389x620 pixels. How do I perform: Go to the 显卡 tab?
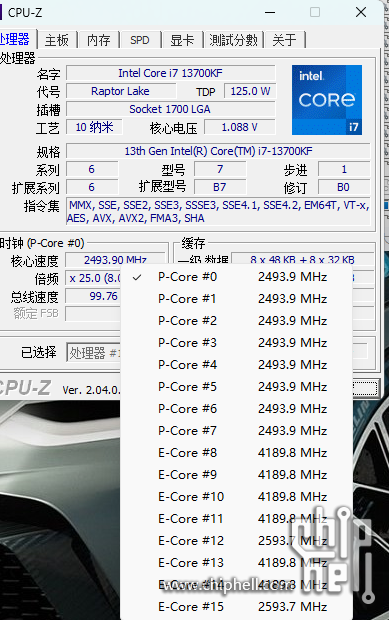[x=182, y=40]
